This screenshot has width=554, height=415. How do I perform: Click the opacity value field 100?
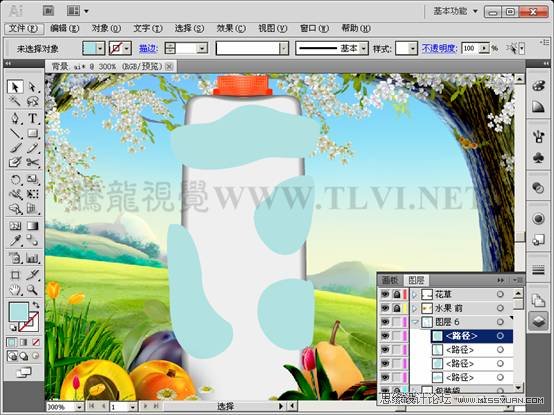471,48
